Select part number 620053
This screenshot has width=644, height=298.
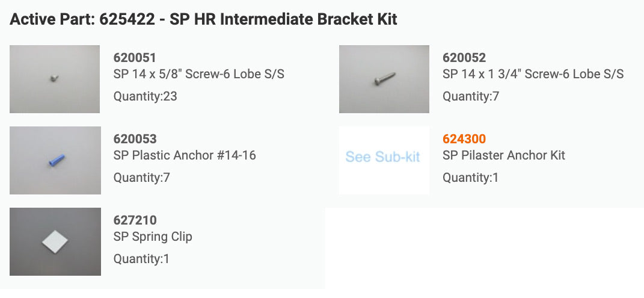pos(135,139)
